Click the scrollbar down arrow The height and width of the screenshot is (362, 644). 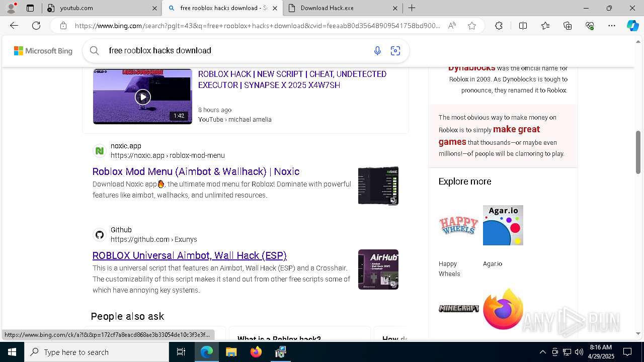(638, 333)
